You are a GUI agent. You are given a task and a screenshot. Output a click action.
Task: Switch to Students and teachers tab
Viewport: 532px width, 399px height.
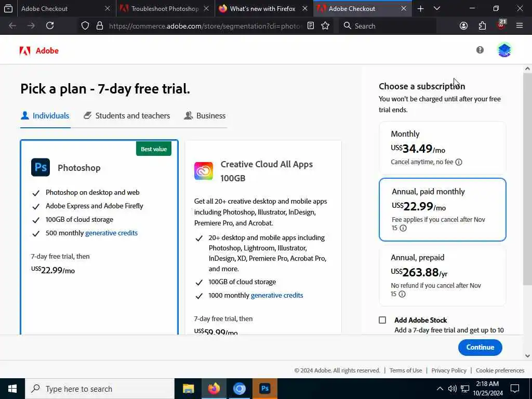coord(127,116)
